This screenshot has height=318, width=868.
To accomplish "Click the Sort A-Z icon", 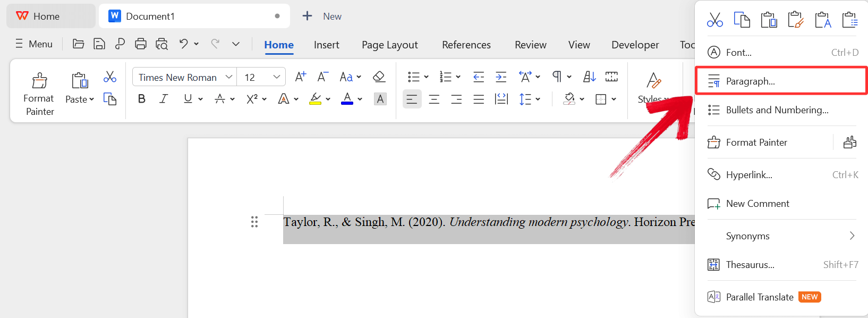I will [x=590, y=77].
